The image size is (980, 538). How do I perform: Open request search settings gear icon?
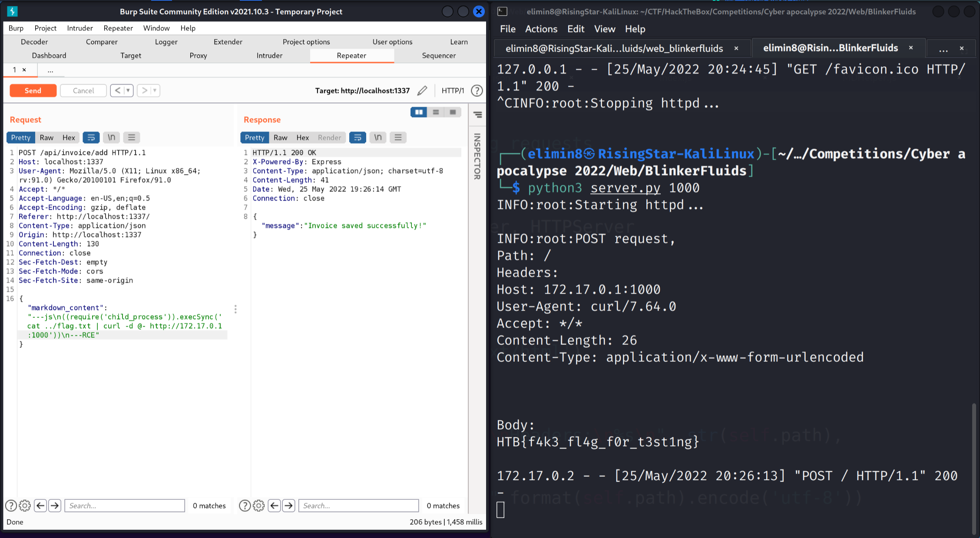(x=25, y=505)
